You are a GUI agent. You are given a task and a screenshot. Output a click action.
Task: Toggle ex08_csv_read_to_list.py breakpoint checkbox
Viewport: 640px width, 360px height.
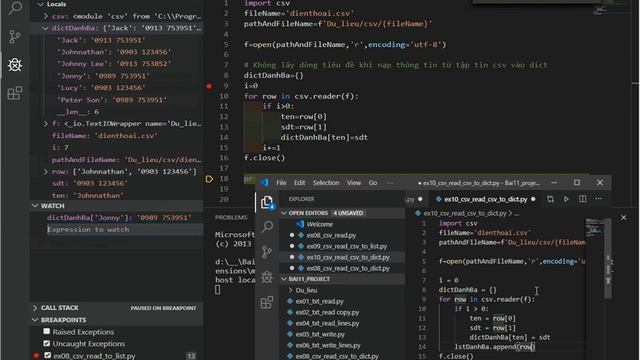pos(47,355)
